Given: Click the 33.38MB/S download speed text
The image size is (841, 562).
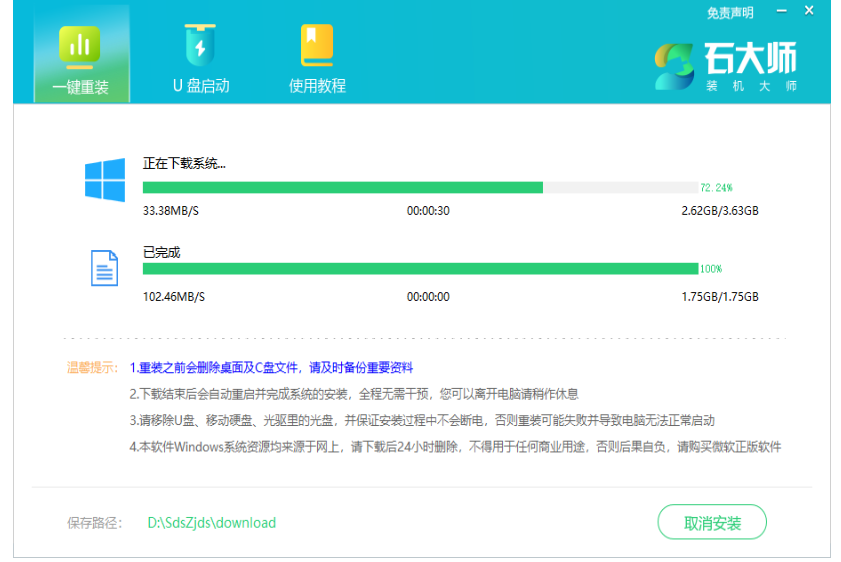Looking at the screenshot, I should 173,211.
